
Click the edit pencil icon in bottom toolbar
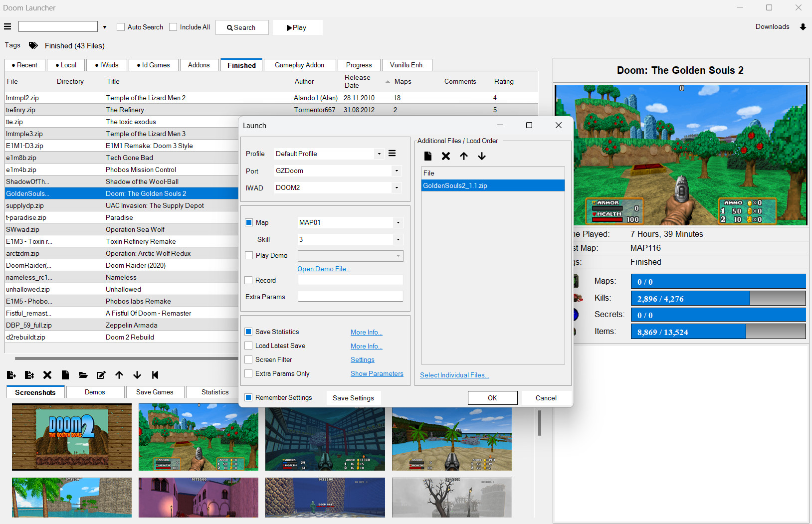coord(101,375)
